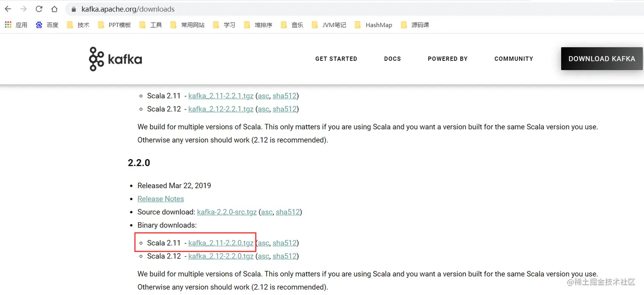Click the browser forward arrow
The width and height of the screenshot is (644, 295).
23,9
